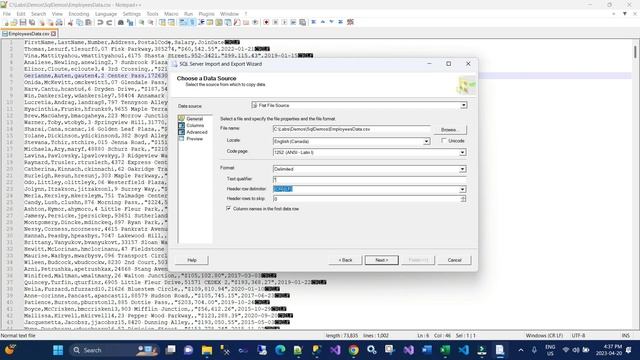The height and width of the screenshot is (360, 640).
Task: Expand the Code page dropdown
Action: click(462, 152)
